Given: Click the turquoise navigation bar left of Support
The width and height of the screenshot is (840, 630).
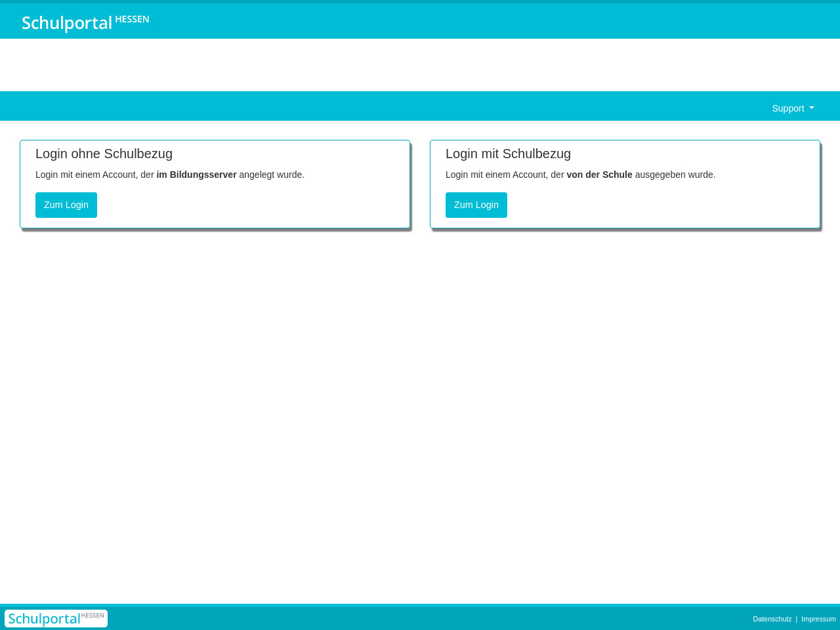Looking at the screenshot, I should 394,107.
